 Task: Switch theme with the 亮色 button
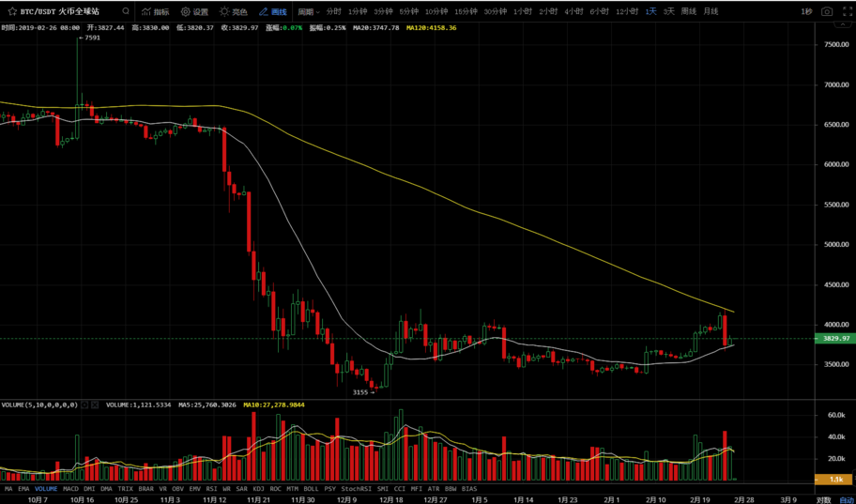tap(234, 12)
